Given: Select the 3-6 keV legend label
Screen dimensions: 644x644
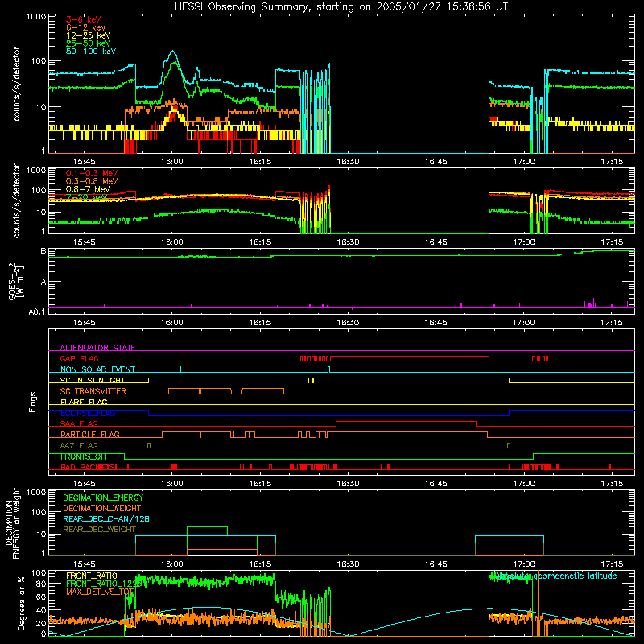Looking at the screenshot, I should (84, 19).
